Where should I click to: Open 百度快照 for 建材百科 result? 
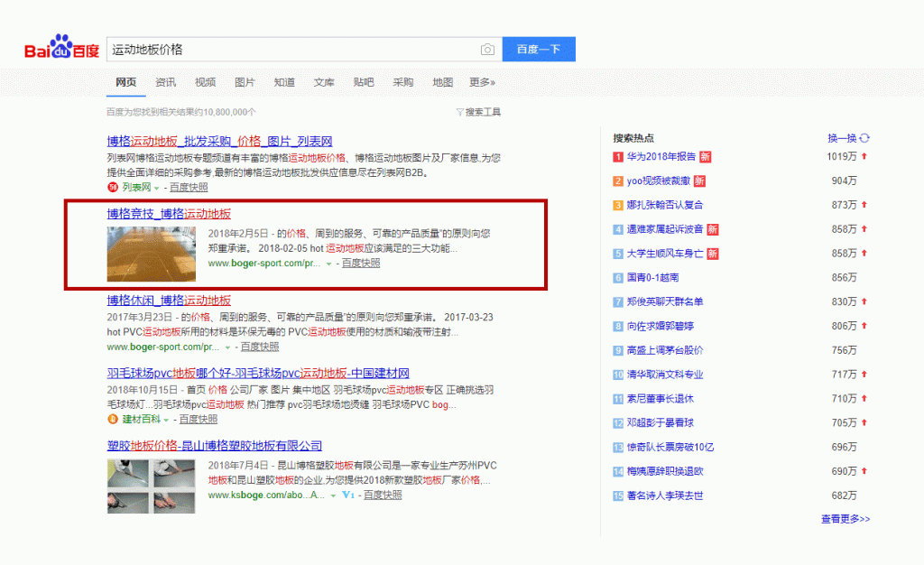199,420
